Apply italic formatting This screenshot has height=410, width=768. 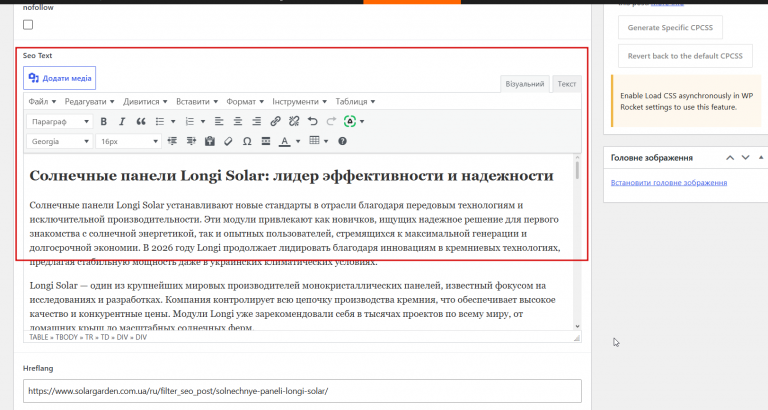tap(122, 121)
